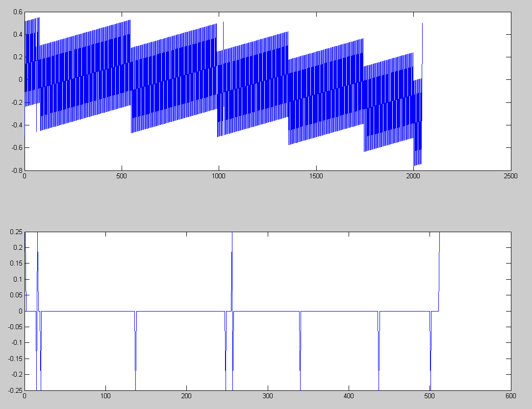Click the isolated thin spike just past 1000 in top plot
The width and height of the screenshot is (532, 409).
tap(223, 34)
